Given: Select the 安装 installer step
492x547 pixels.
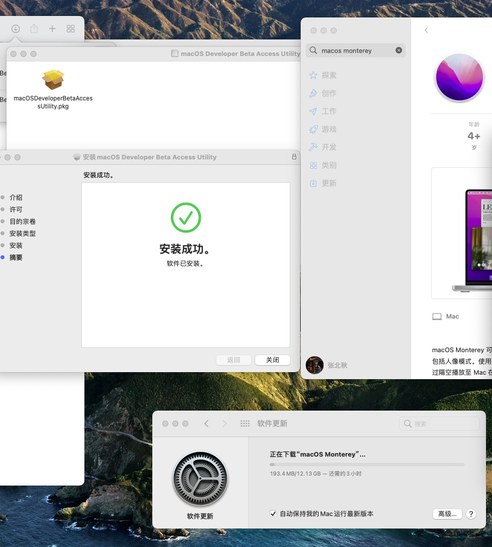Looking at the screenshot, I should click(x=16, y=246).
